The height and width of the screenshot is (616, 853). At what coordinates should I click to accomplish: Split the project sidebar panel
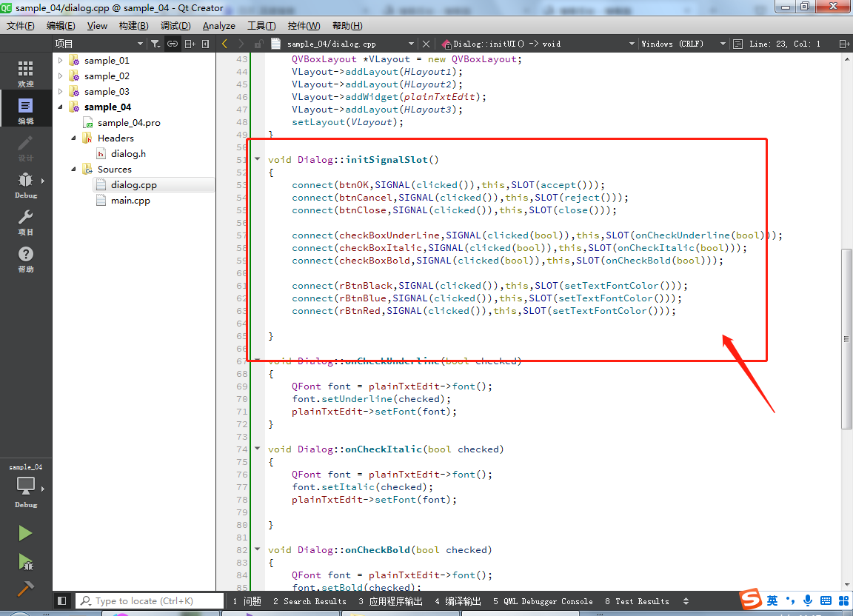(x=190, y=44)
